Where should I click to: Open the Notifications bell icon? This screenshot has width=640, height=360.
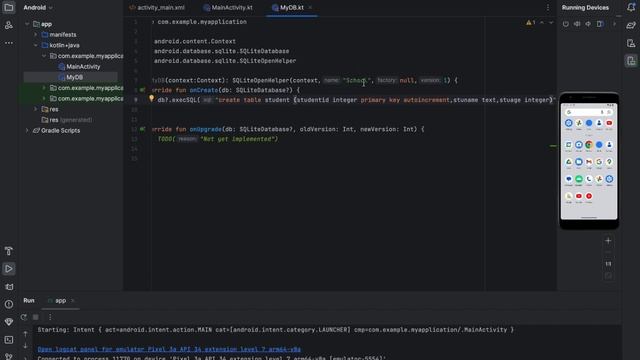pyautogui.click(x=631, y=7)
